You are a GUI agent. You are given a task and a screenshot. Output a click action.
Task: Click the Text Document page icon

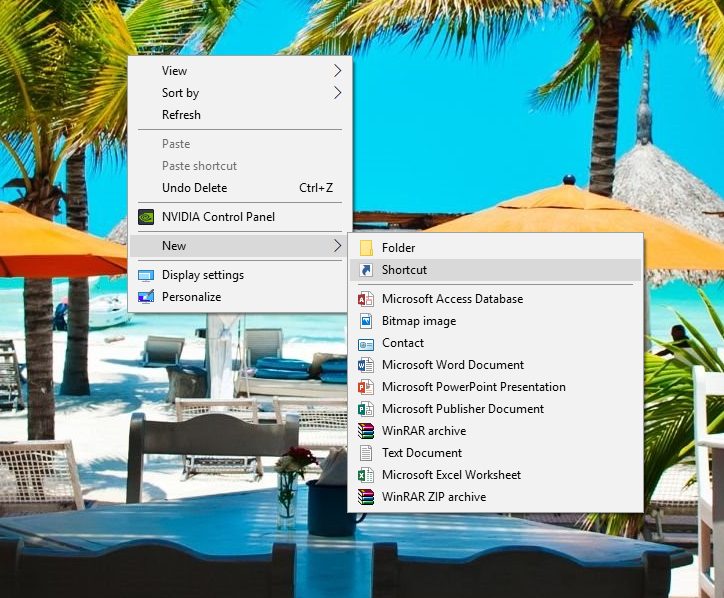click(366, 453)
